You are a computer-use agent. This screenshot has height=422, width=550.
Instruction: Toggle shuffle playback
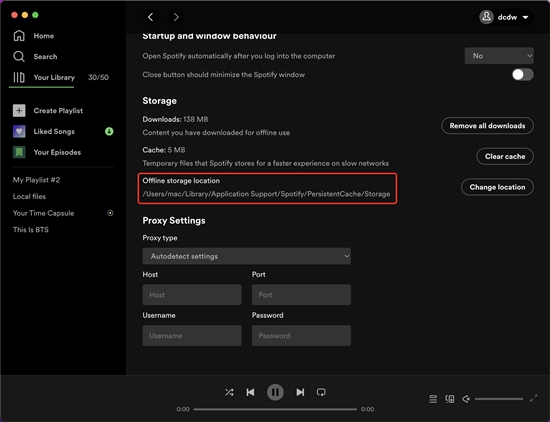pos(229,392)
